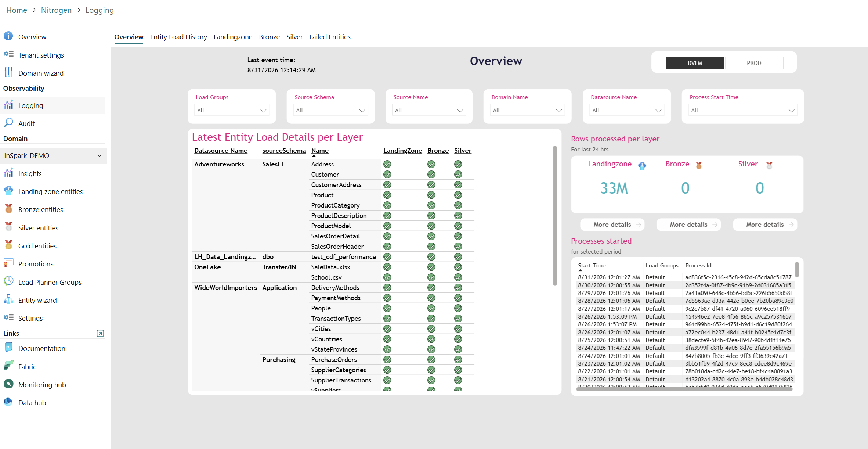The image size is (868, 449).
Task: Open Bronze entities medal icon
Action: [8, 209]
